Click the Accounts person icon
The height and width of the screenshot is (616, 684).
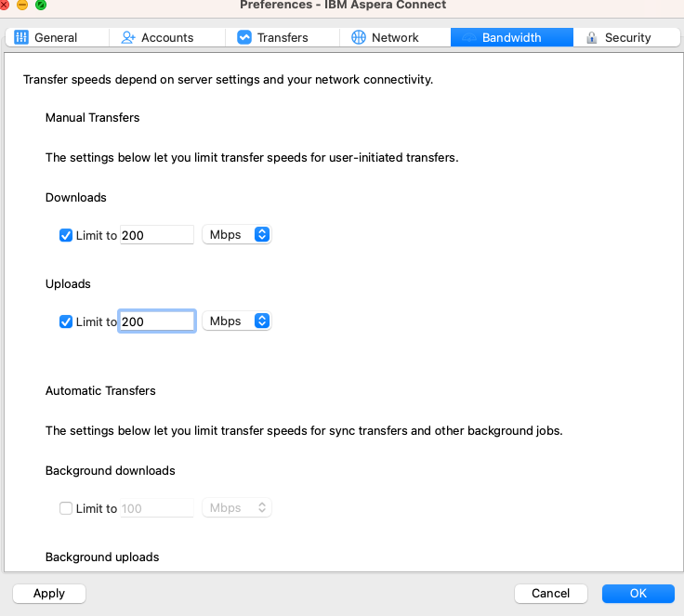pyautogui.click(x=128, y=37)
